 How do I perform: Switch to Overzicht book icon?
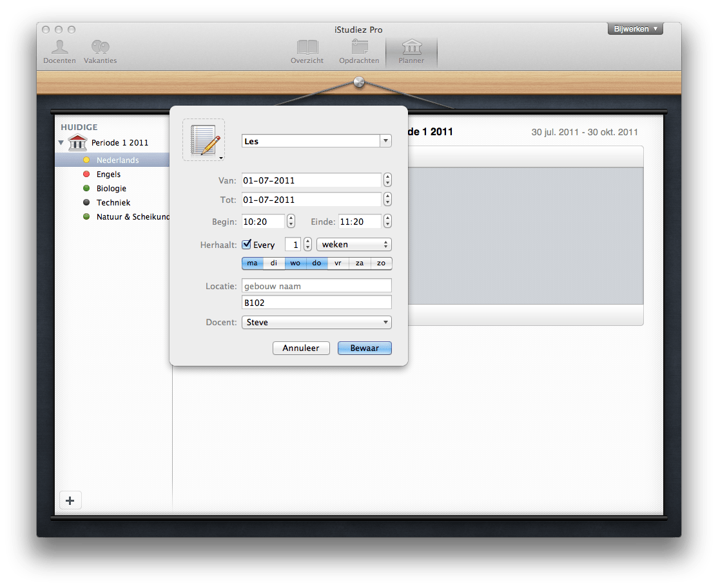click(307, 48)
